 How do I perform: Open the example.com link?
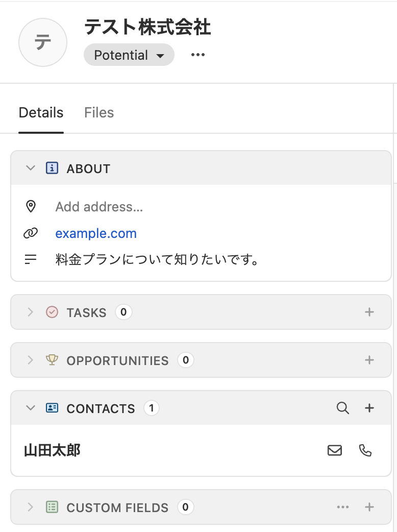coord(96,233)
